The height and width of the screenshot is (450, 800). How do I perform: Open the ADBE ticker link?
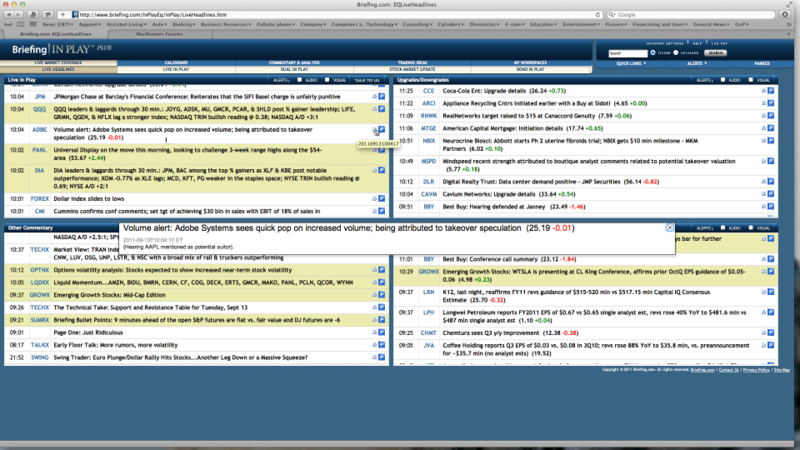(39, 130)
